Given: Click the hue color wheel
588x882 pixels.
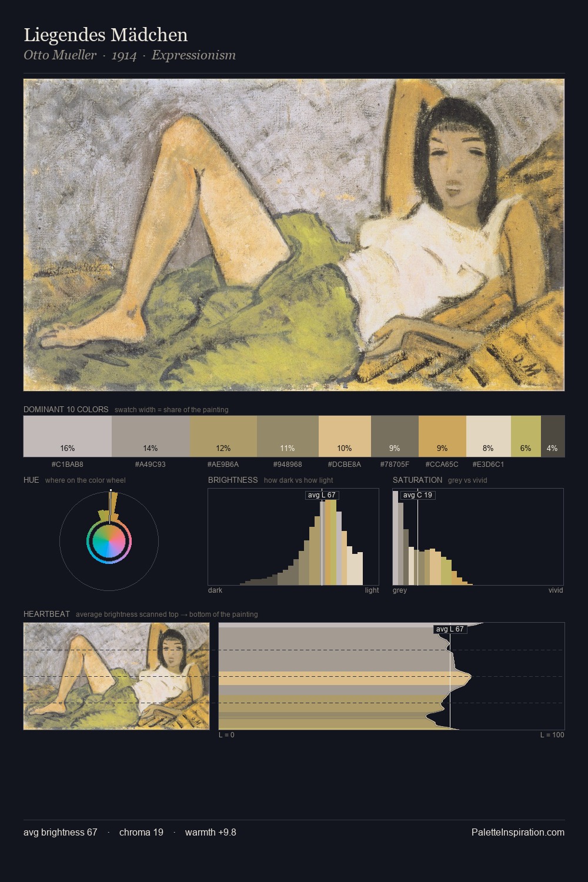Looking at the screenshot, I should (x=109, y=541).
